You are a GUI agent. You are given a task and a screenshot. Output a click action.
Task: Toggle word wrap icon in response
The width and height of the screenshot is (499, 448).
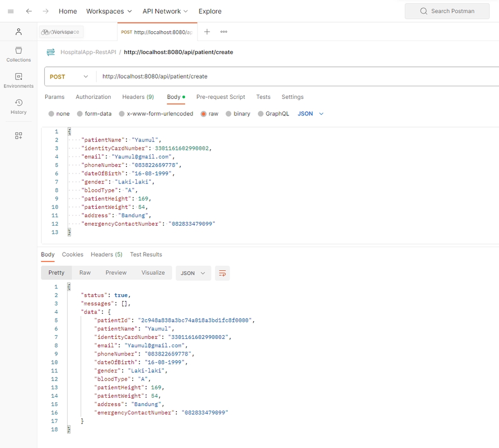click(222, 273)
